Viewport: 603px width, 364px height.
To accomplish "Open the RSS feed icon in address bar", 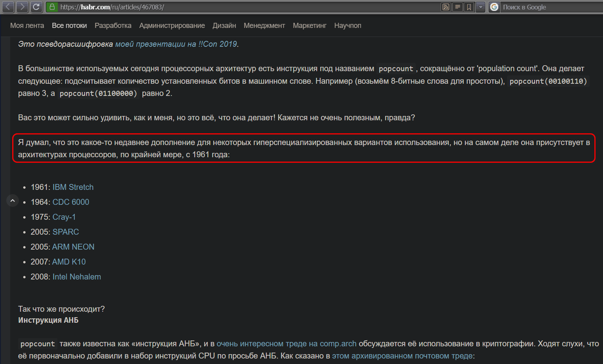I will (x=446, y=7).
